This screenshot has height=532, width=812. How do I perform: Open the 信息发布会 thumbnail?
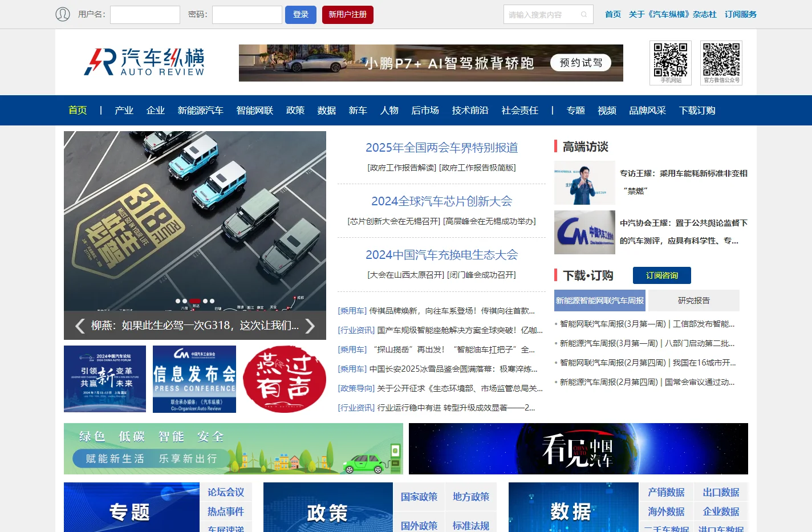(194, 379)
